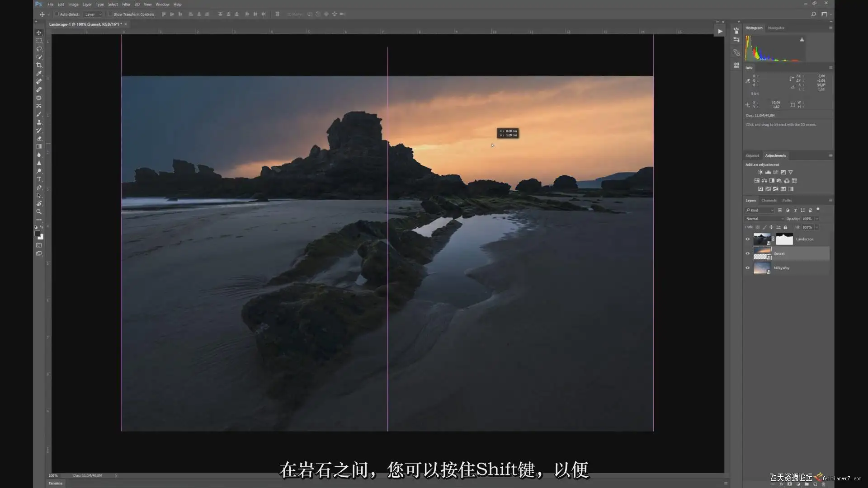This screenshot has height=488, width=868.
Task: Select the Eyedropper tool
Action: click(x=39, y=73)
